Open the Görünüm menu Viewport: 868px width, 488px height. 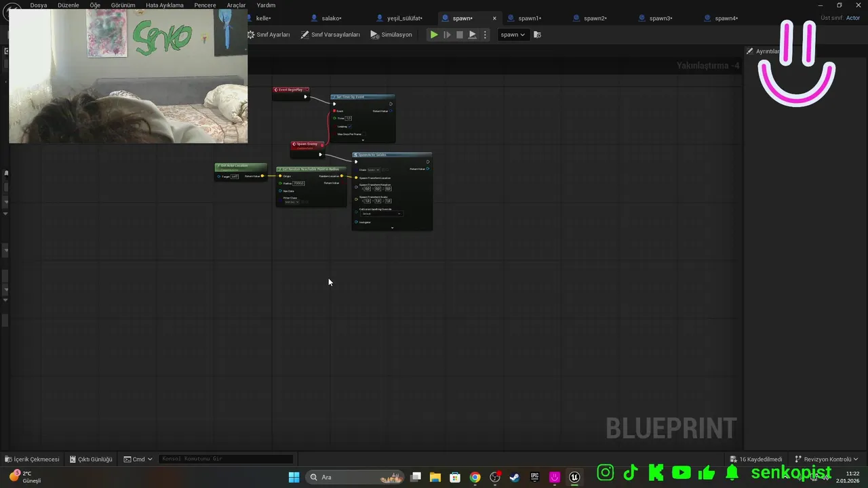point(123,5)
